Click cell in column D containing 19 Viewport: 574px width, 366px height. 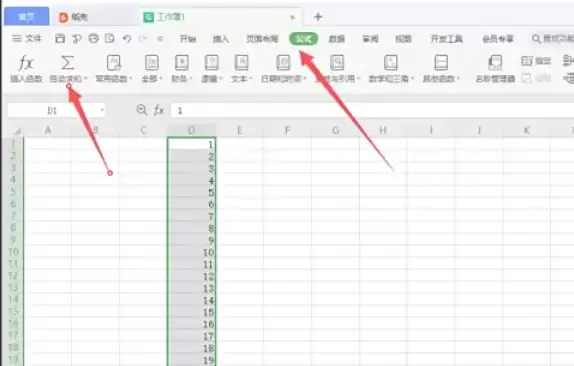pos(192,360)
